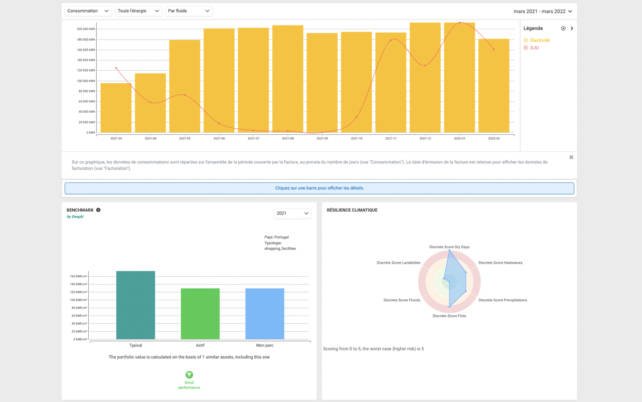Image resolution: width=642 pixels, height=402 pixels.
Task: Open the mars 2021 - mars 2022 date range selector
Action: 545,10
